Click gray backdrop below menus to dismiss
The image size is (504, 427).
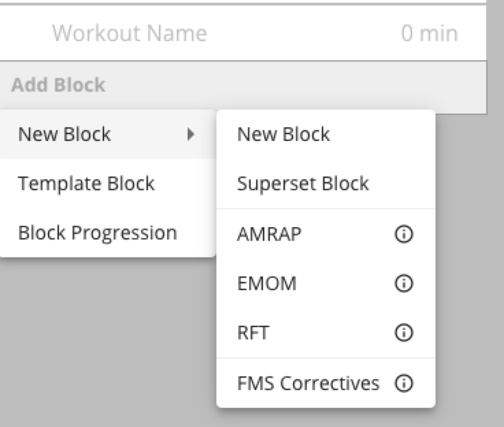[x=107, y=340]
